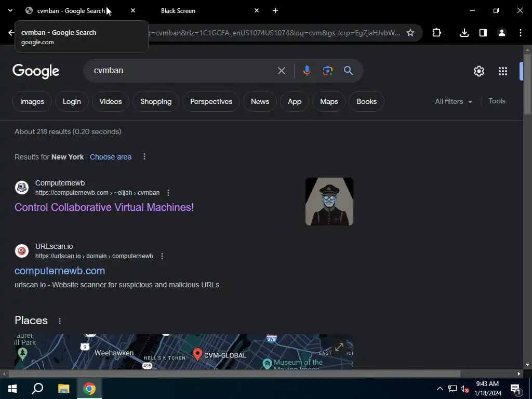Expand the All filters dropdown

[454, 101]
